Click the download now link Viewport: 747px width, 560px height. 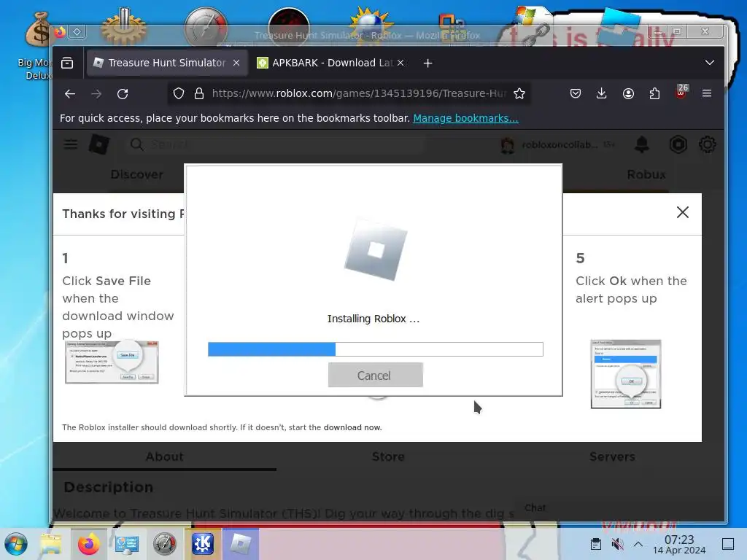pos(352,427)
